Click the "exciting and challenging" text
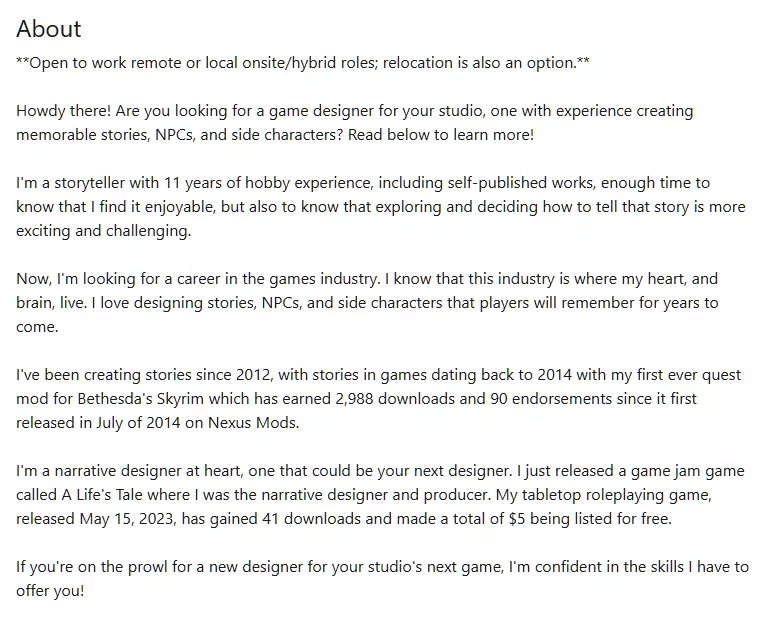The height and width of the screenshot is (618, 758). click(x=101, y=231)
